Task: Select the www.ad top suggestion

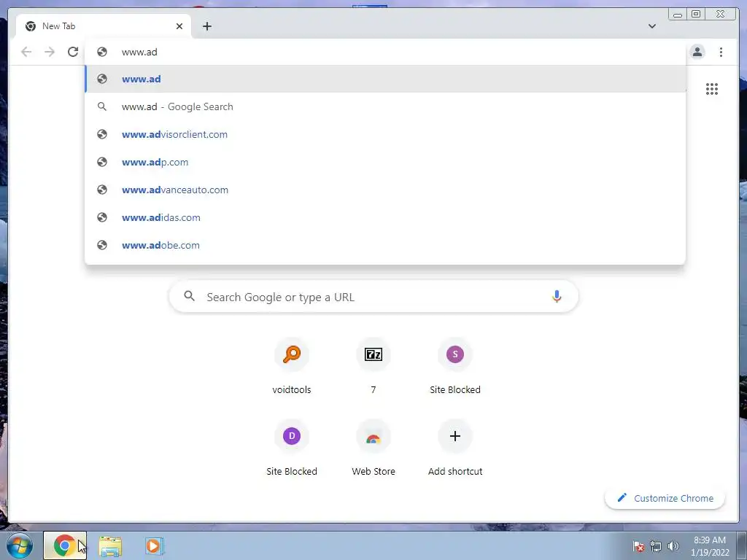Action: pyautogui.click(x=385, y=79)
